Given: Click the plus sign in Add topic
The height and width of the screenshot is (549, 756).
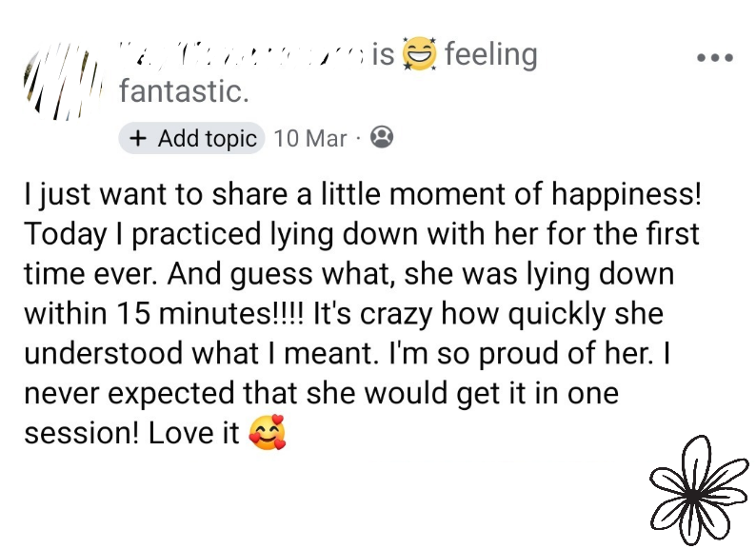Looking at the screenshot, I should click(x=137, y=138).
